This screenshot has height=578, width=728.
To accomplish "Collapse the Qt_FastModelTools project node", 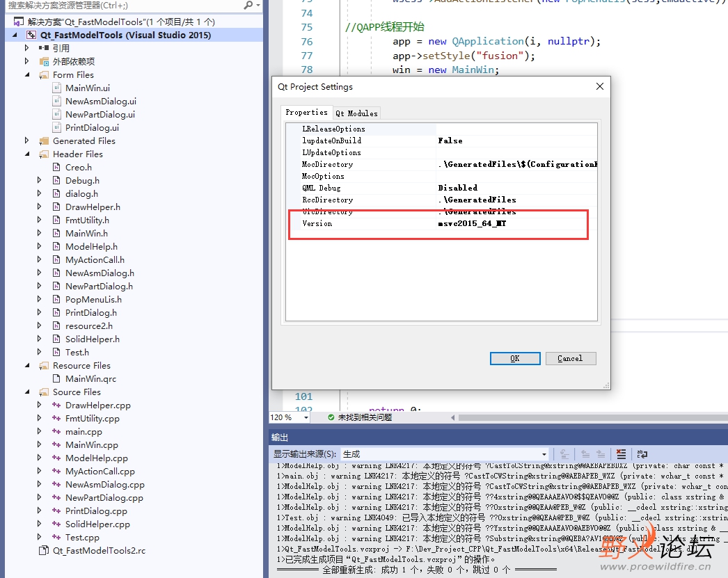I will click(x=15, y=35).
